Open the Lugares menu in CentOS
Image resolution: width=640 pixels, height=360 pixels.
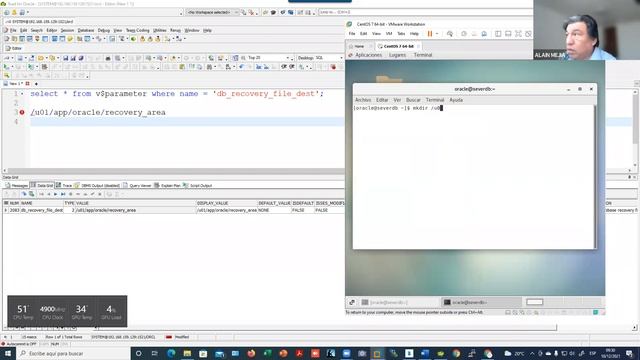click(x=397, y=55)
